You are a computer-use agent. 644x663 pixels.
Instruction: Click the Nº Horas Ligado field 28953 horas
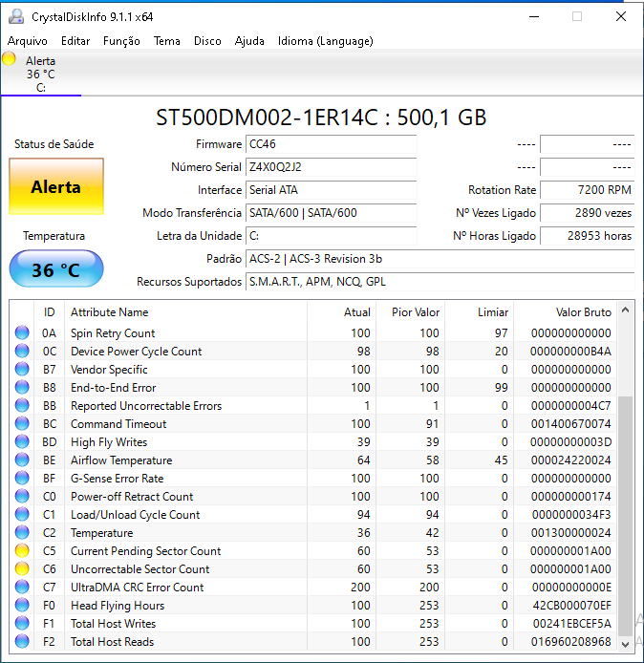pyautogui.click(x=588, y=236)
